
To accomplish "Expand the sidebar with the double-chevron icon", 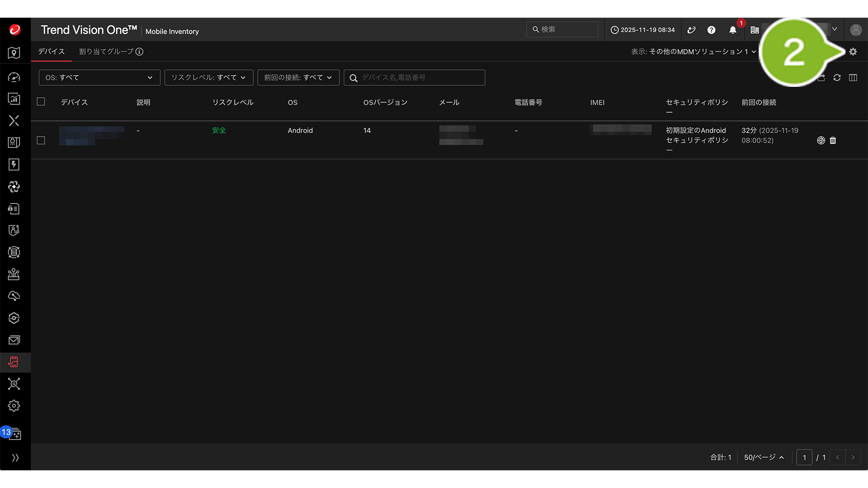I will 15,457.
